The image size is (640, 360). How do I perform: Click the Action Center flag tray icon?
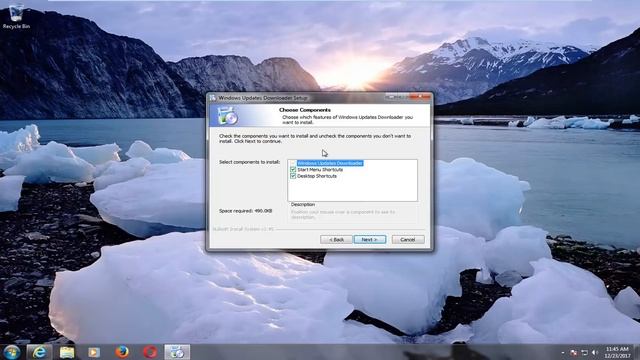[x=573, y=352]
